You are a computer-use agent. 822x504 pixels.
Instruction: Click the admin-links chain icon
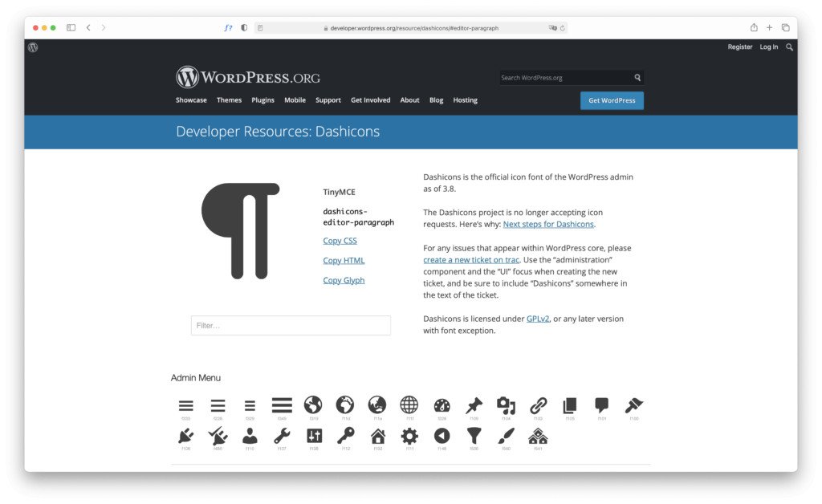(538, 404)
